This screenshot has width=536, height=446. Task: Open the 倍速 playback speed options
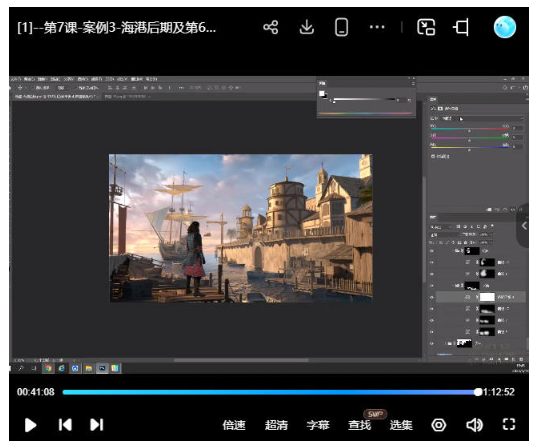(234, 425)
